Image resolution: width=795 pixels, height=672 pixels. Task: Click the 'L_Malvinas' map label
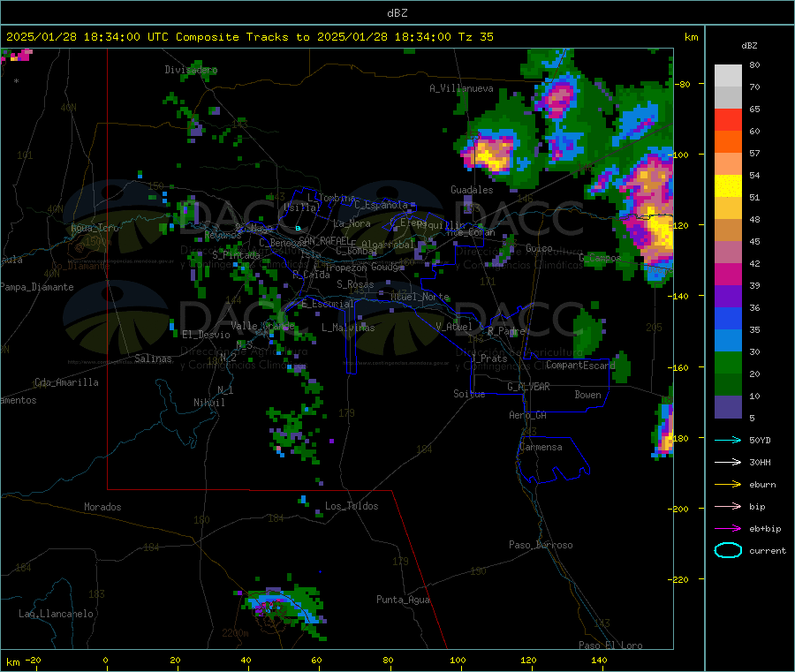348,328
